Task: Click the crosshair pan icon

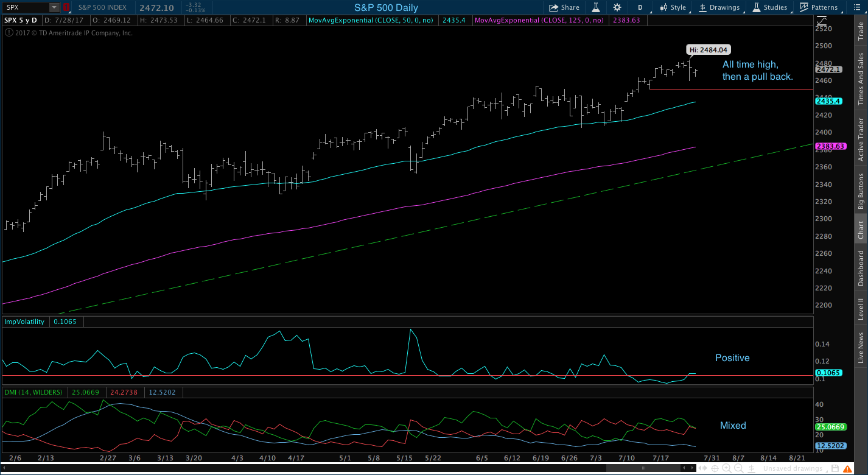Action: pos(715,468)
